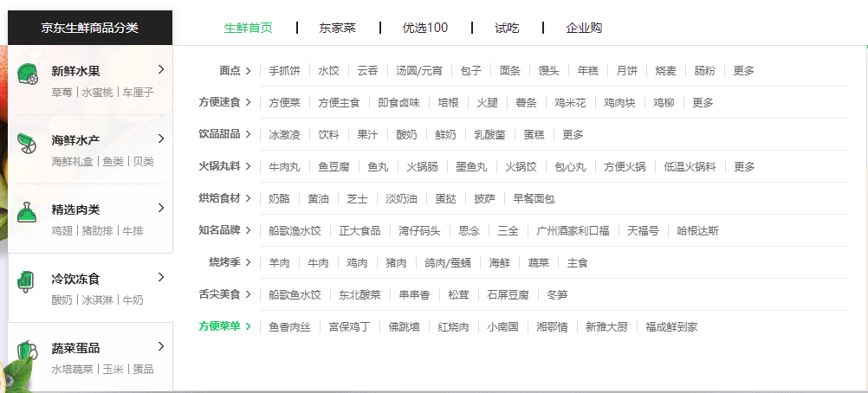
Task: Select 东北酸菜 link
Action: pos(360,295)
